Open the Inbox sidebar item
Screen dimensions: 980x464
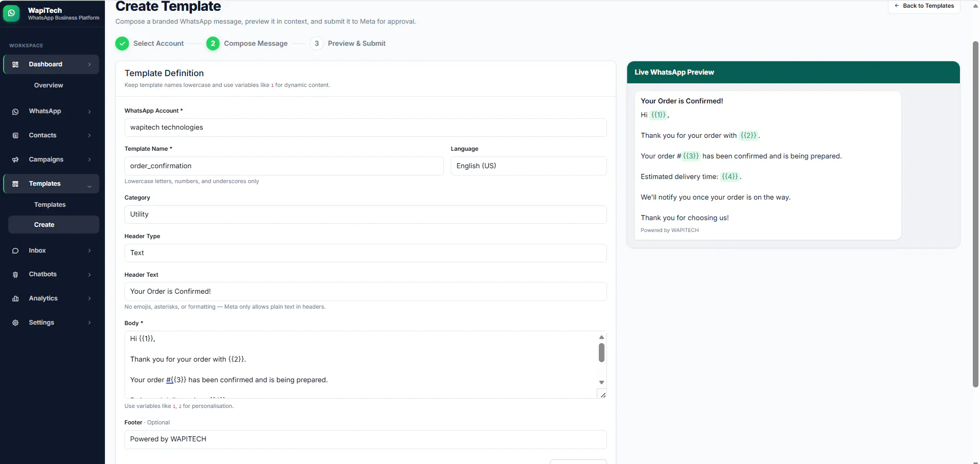coord(51,251)
